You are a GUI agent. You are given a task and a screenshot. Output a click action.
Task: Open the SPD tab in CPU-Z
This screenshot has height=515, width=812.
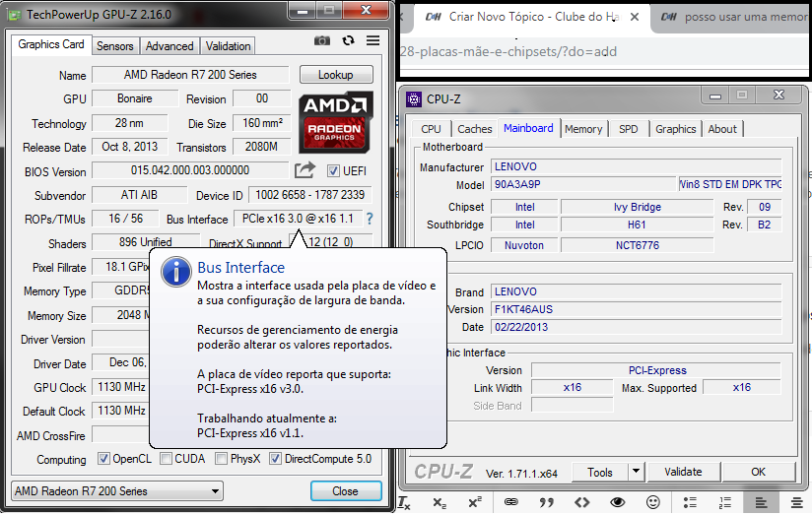tap(628, 129)
